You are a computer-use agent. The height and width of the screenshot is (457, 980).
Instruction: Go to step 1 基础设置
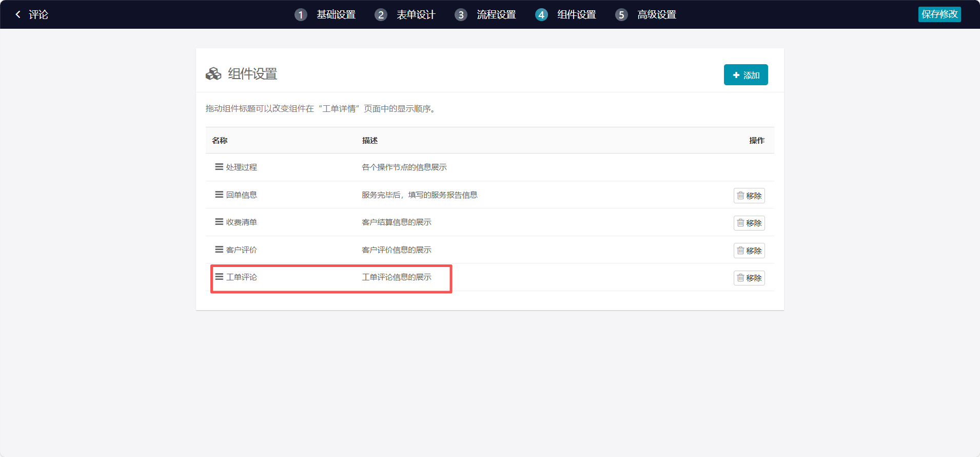pos(336,15)
